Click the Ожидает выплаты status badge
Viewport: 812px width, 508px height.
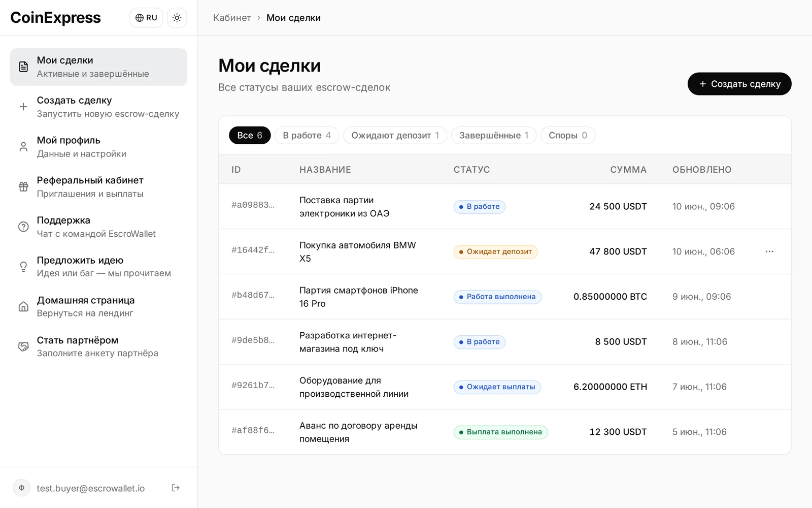497,387
